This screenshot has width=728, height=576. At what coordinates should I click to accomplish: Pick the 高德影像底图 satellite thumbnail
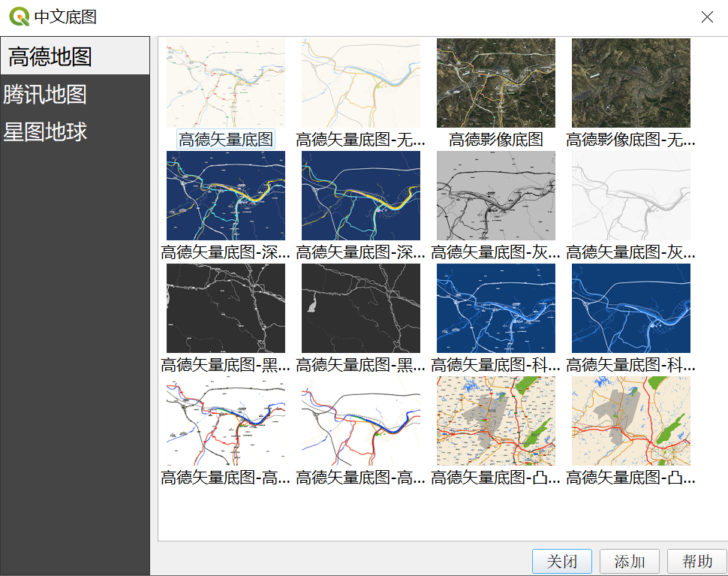tap(496, 83)
